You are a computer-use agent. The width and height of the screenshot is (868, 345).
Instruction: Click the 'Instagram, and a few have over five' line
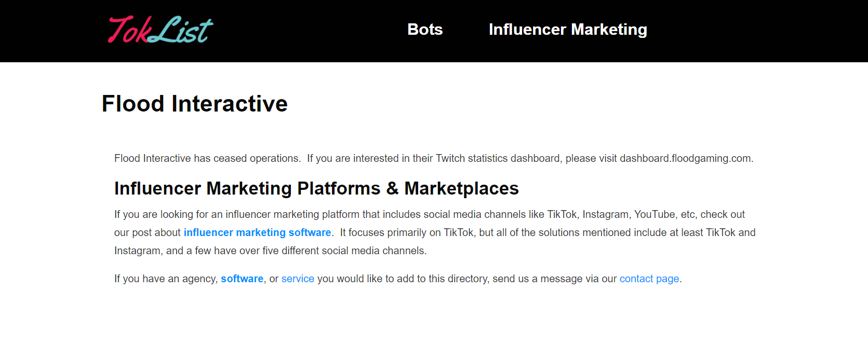tap(270, 251)
